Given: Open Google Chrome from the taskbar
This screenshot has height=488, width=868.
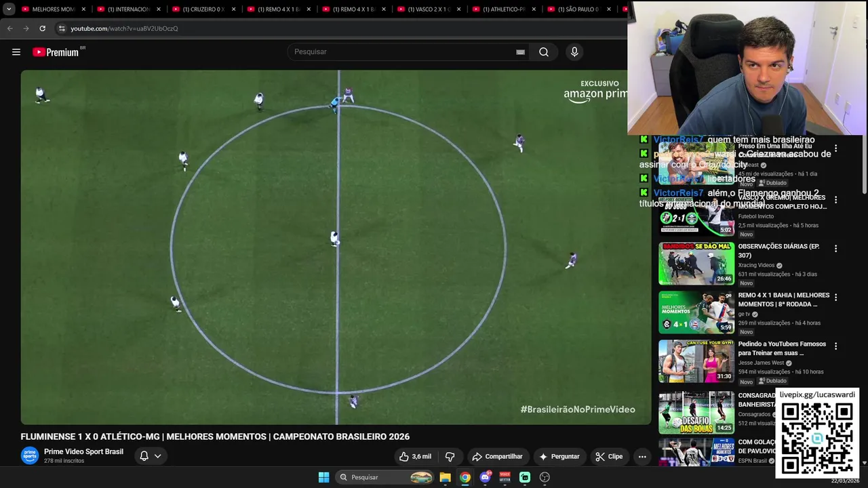Looking at the screenshot, I should (x=465, y=477).
